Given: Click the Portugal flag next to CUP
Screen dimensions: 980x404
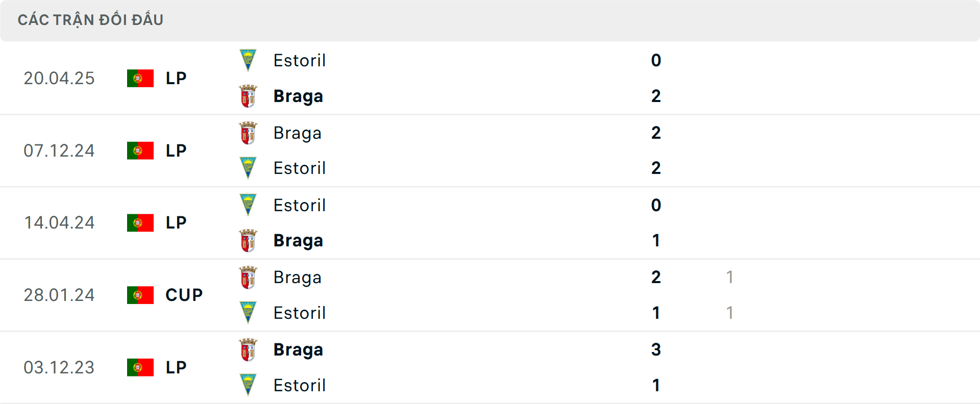Looking at the screenshot, I should (x=140, y=295).
